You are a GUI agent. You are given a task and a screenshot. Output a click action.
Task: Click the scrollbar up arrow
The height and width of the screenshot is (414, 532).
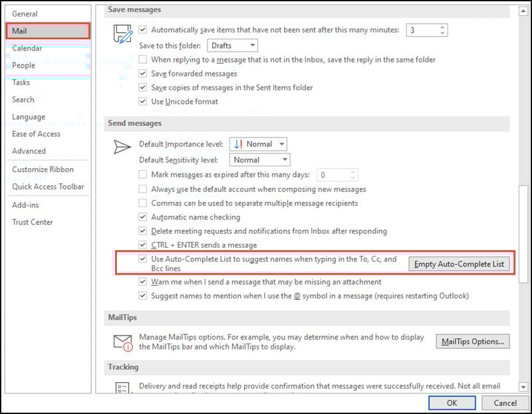(523, 11)
